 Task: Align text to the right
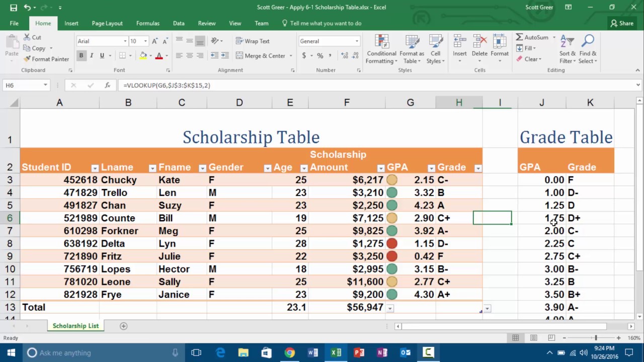[x=200, y=56]
